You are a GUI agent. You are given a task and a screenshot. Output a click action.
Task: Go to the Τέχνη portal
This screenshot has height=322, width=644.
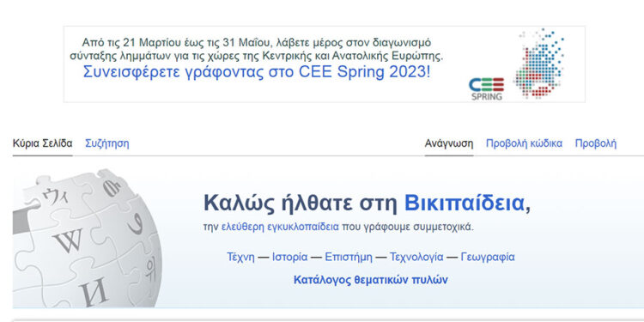coord(240,257)
